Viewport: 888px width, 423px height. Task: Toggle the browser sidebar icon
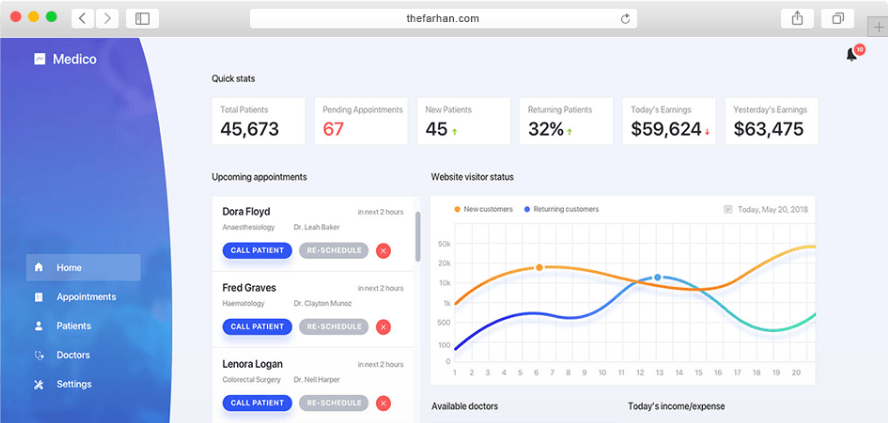click(142, 18)
